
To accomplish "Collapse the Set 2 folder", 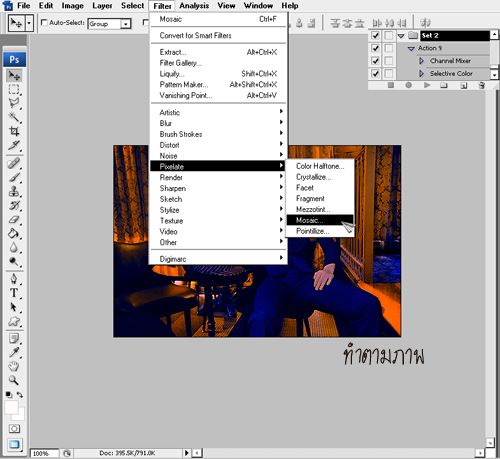I will (x=401, y=35).
